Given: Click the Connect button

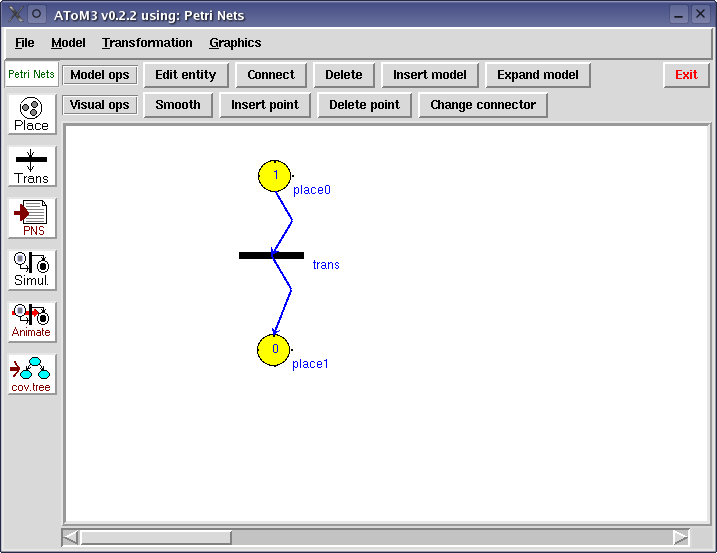Looking at the screenshot, I should point(271,75).
